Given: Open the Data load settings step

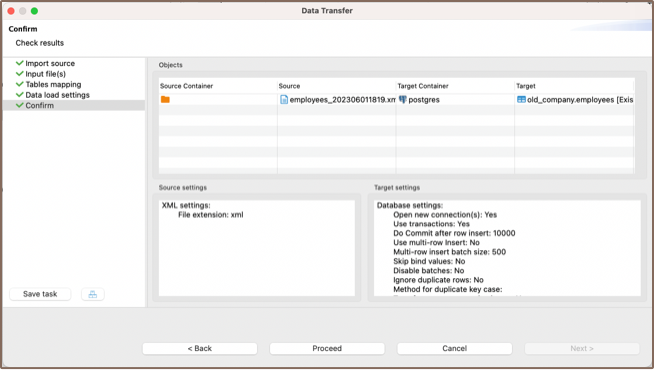Looking at the screenshot, I should pos(58,95).
